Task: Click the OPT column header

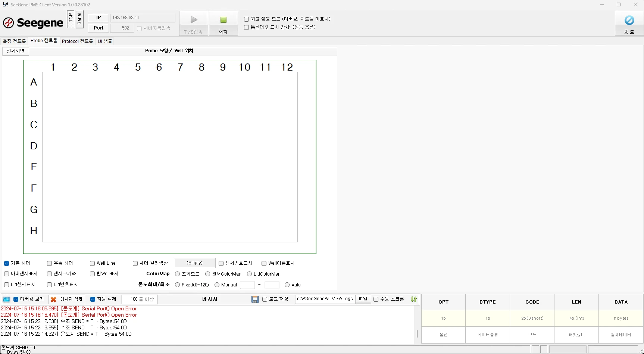Action: tap(443, 302)
